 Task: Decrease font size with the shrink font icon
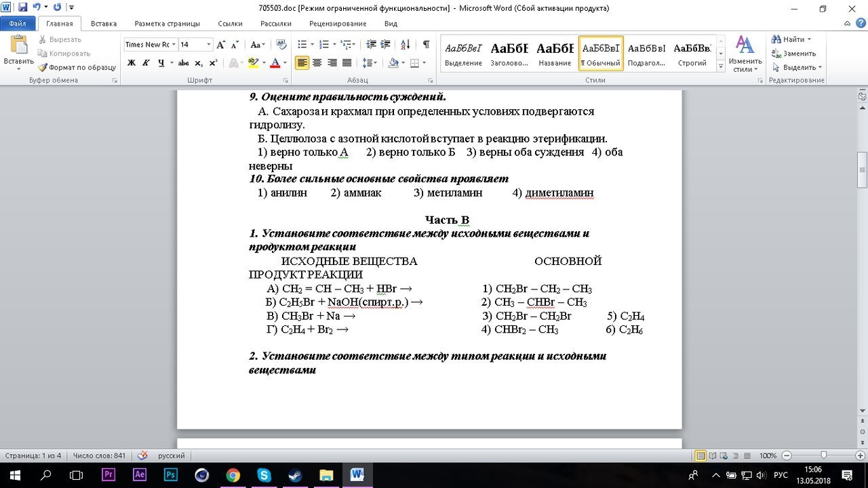pos(235,45)
